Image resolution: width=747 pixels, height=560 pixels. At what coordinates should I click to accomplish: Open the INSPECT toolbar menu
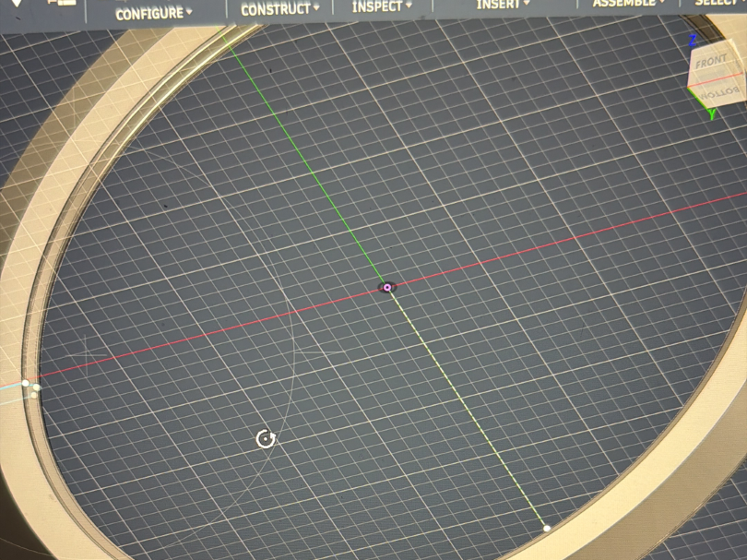click(x=382, y=6)
